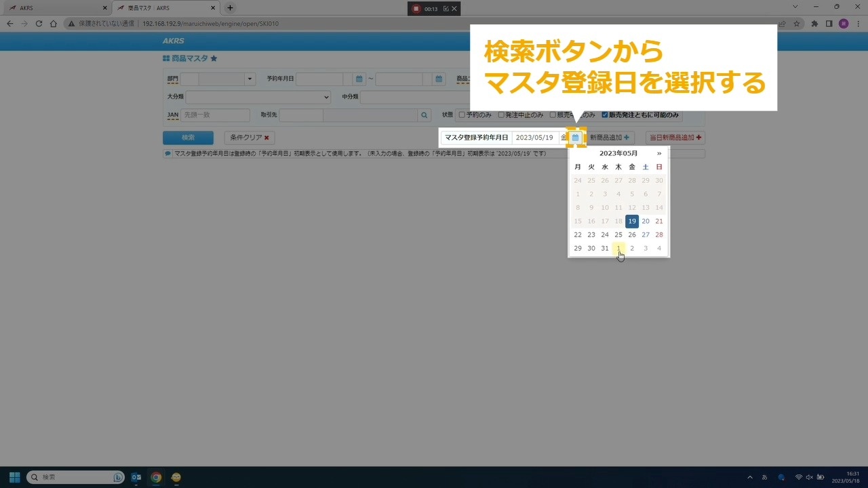Expand the 部門 dropdown arrow
This screenshot has width=868, height=488.
250,79
